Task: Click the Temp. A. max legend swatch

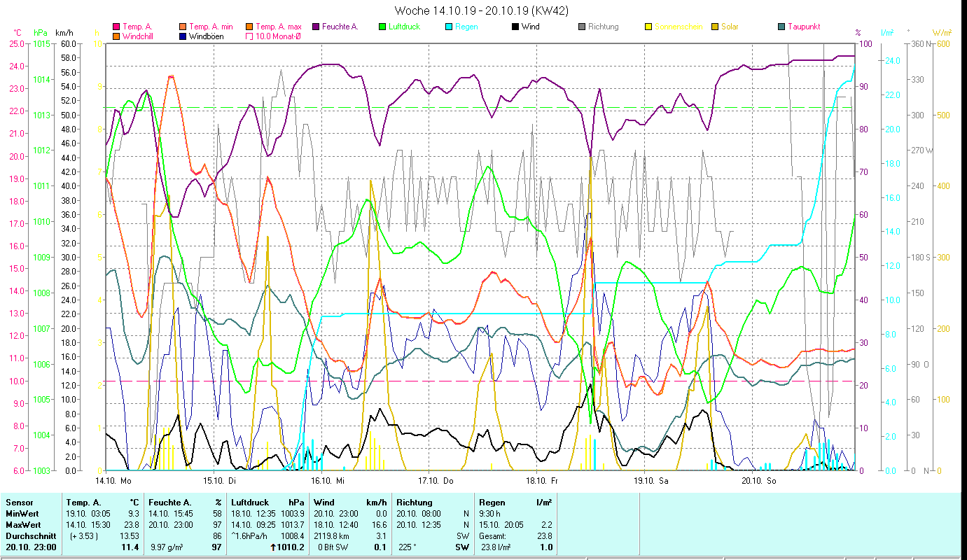Action: click(x=250, y=27)
